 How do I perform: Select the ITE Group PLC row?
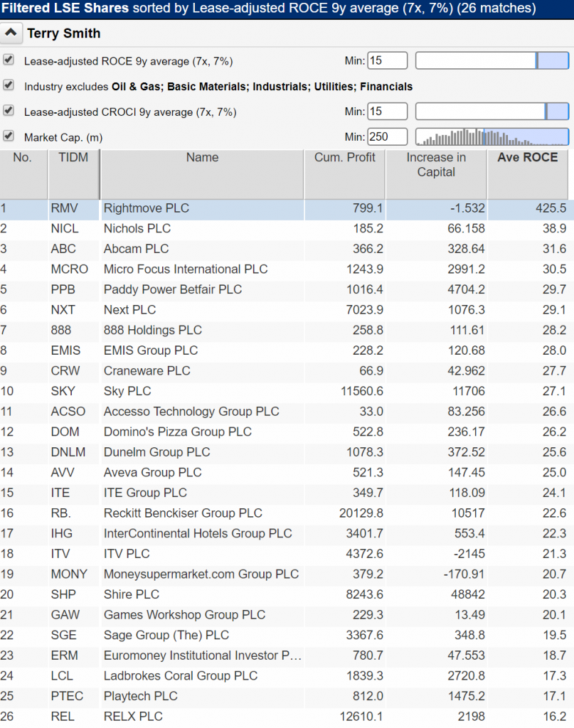(287, 493)
